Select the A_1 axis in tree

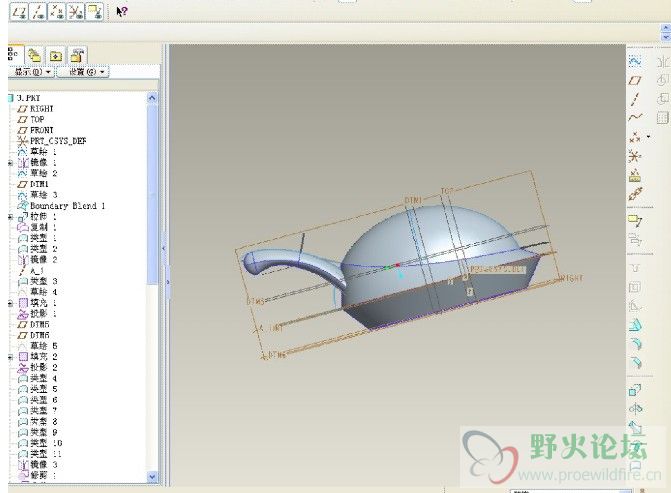point(31,270)
